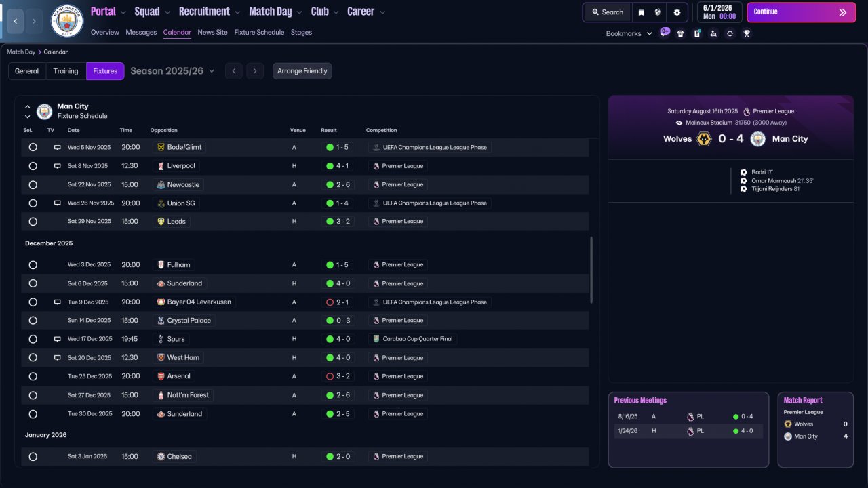The height and width of the screenshot is (488, 868).
Task: Open the Club dropdown menu
Action: [x=325, y=12]
